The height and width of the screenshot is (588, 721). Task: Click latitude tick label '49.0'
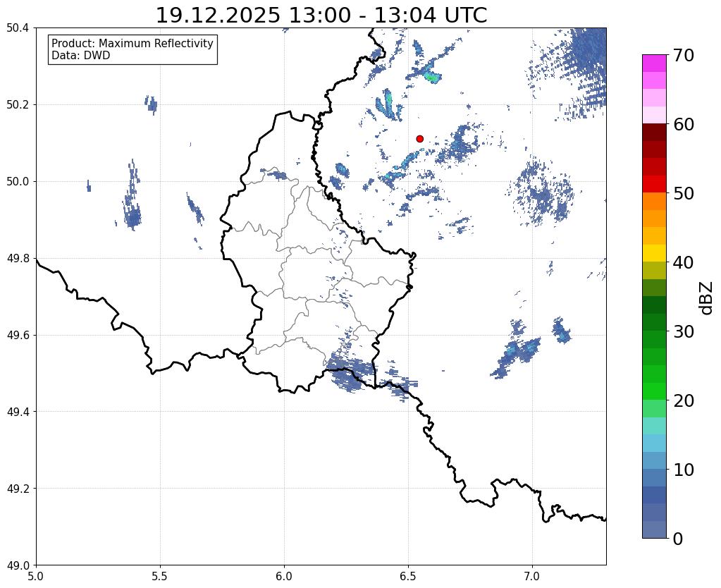[18, 565]
